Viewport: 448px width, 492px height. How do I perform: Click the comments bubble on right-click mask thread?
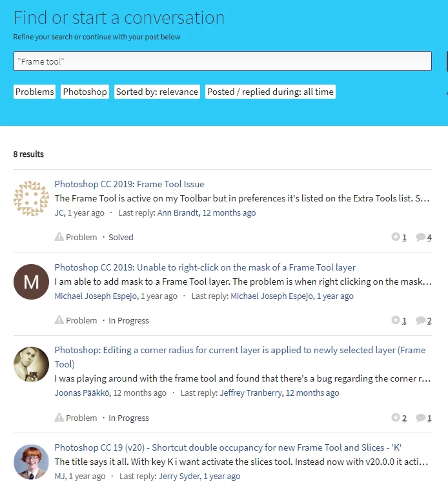421,320
